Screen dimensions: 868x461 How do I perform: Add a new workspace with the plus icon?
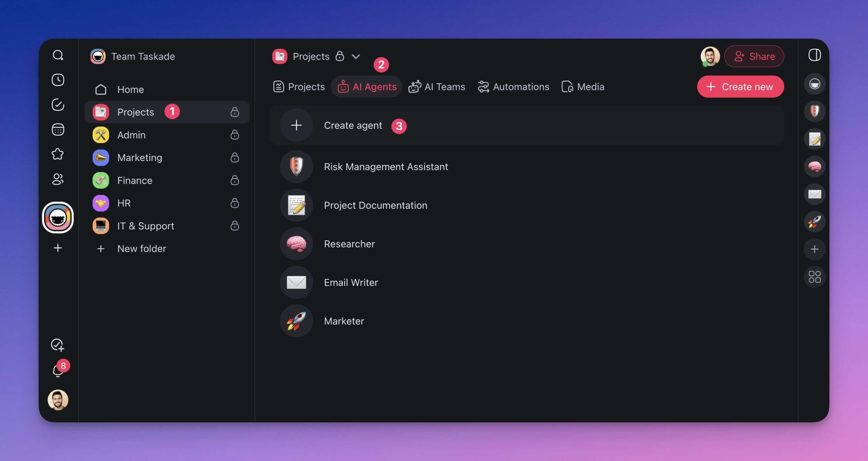tap(58, 248)
